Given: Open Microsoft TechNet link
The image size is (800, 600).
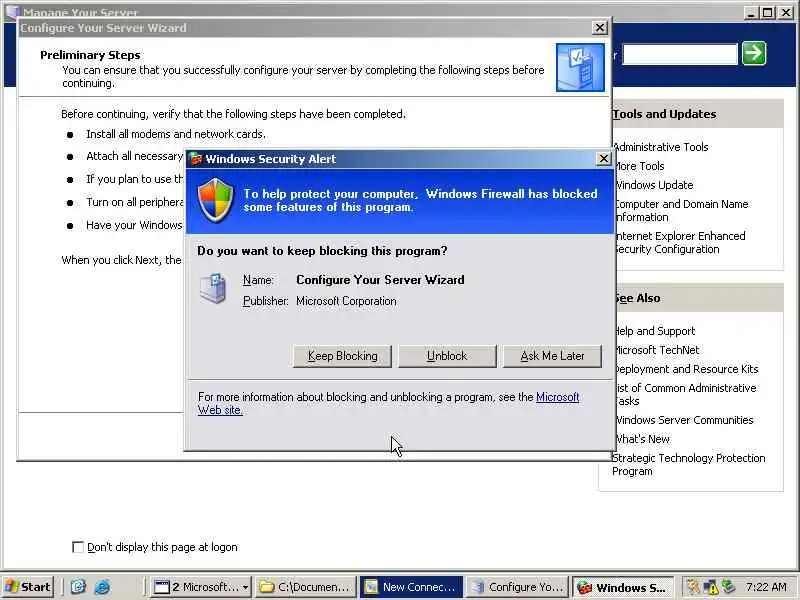Looking at the screenshot, I should pos(657,350).
